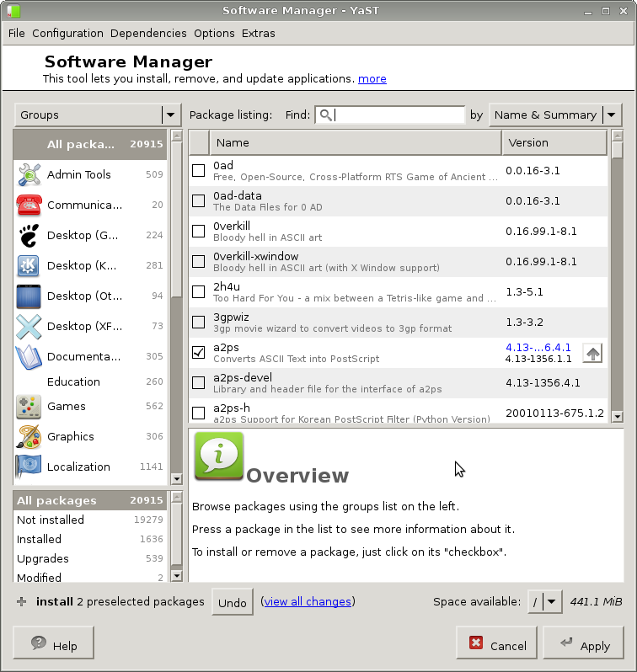
Task: Open the Name & Summary search dropdown
Action: (x=555, y=115)
